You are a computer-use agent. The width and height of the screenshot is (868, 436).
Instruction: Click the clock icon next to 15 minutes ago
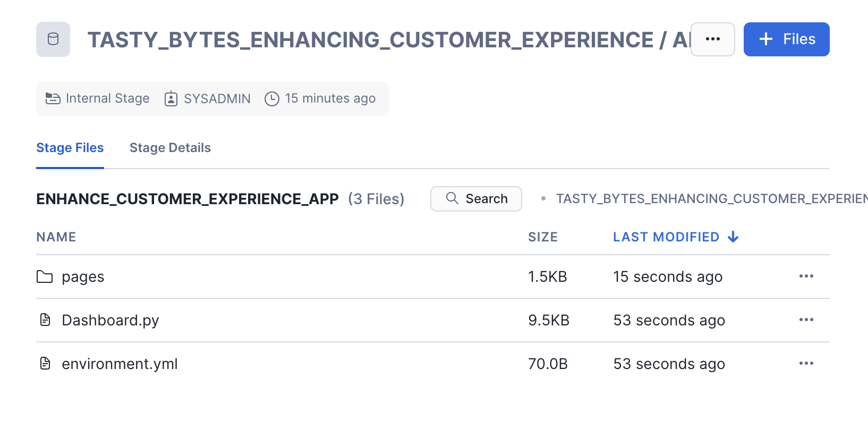pos(272,99)
